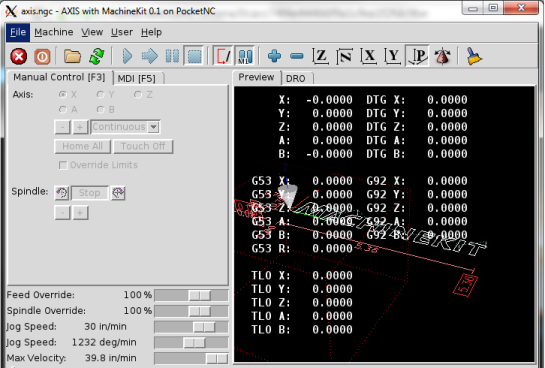Toggle skip lines with block delete icon
This screenshot has height=368, width=545.
tap(222, 56)
